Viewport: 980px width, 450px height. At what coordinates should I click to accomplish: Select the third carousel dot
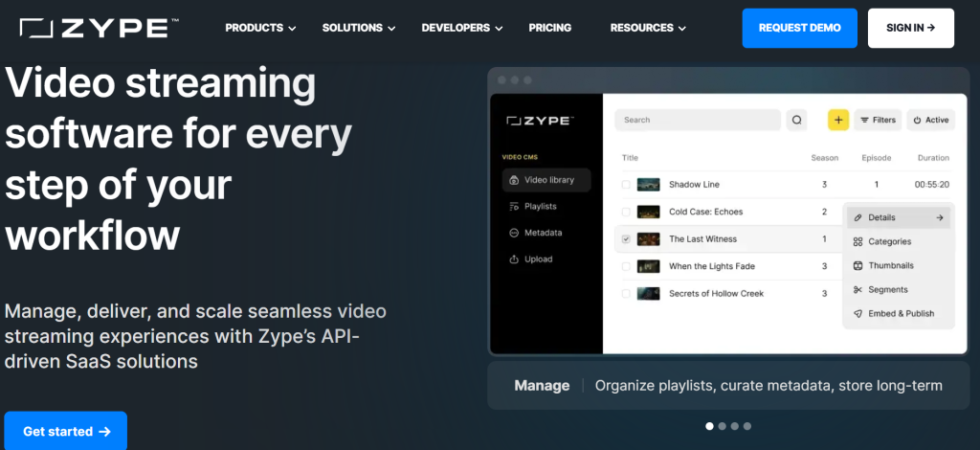[x=734, y=426]
